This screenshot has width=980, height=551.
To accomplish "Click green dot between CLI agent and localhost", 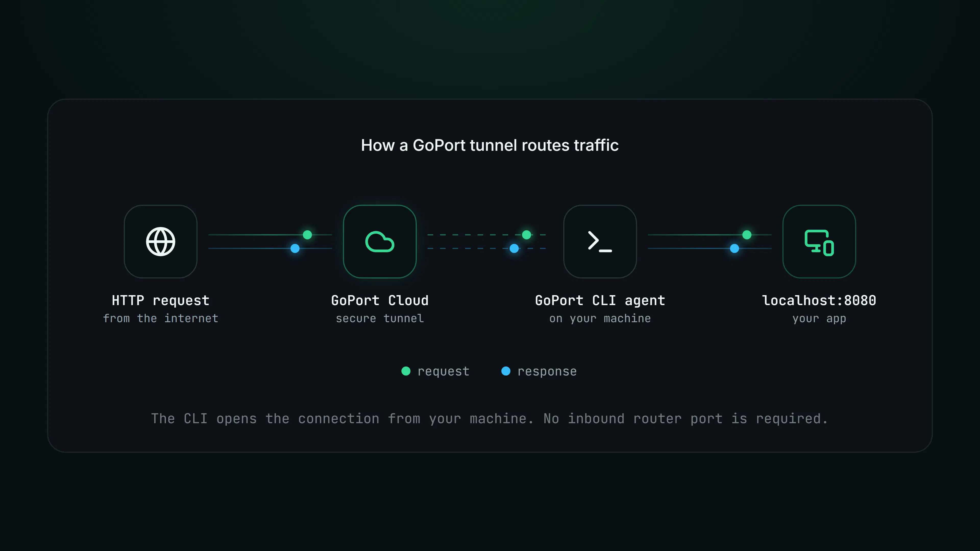I will pos(747,235).
